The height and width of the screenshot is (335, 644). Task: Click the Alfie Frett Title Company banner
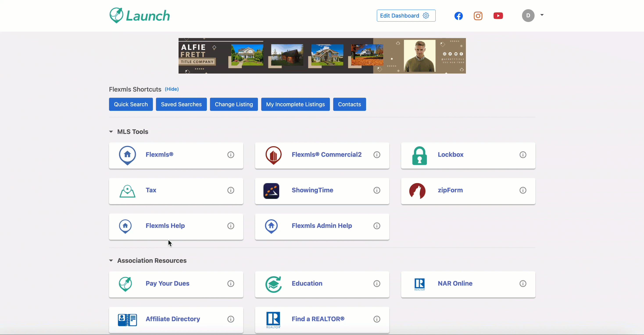[x=322, y=56]
